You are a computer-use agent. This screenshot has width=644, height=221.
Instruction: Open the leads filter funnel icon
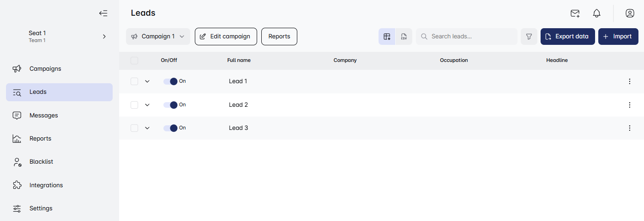click(x=529, y=37)
